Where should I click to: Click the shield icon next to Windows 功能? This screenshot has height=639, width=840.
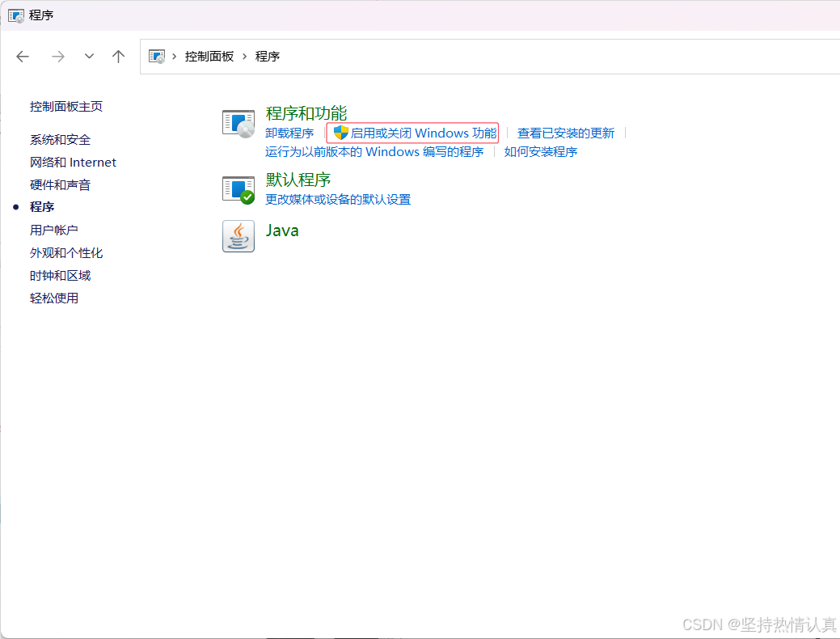click(x=340, y=133)
